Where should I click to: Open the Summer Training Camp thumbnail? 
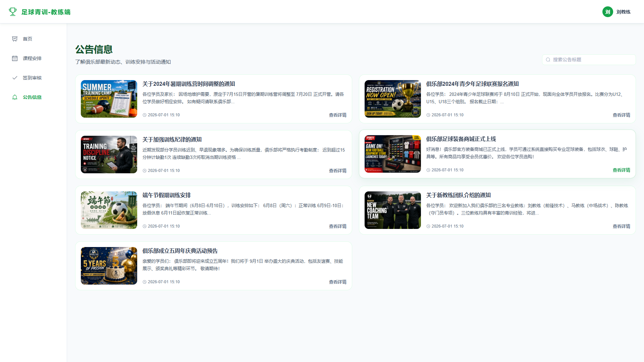click(109, 99)
